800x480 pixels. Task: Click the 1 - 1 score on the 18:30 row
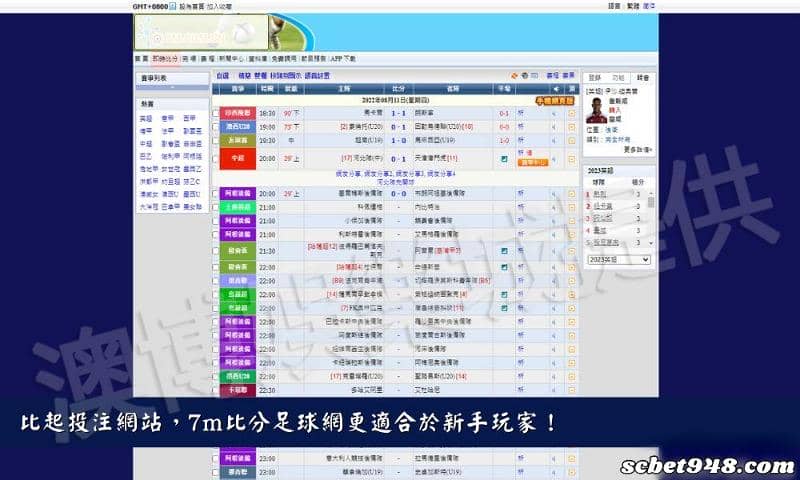(x=398, y=113)
